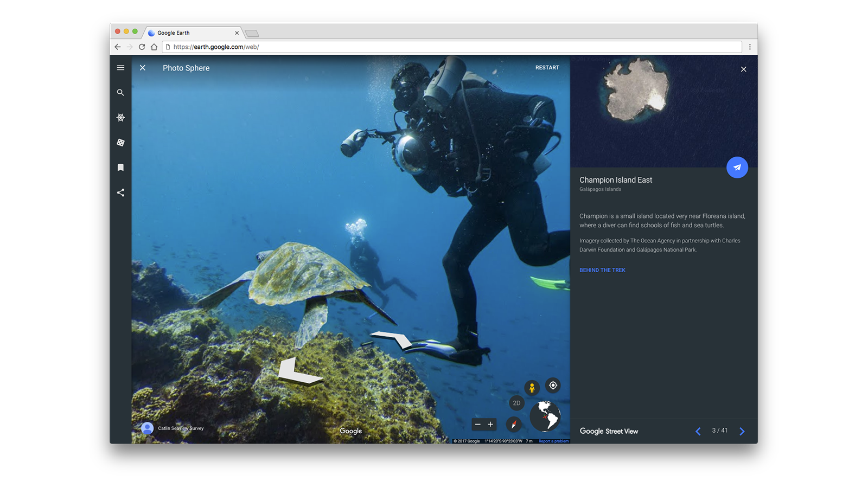Click the Pegman Street View icon
Screen dimensions: 868x488
[x=532, y=388]
